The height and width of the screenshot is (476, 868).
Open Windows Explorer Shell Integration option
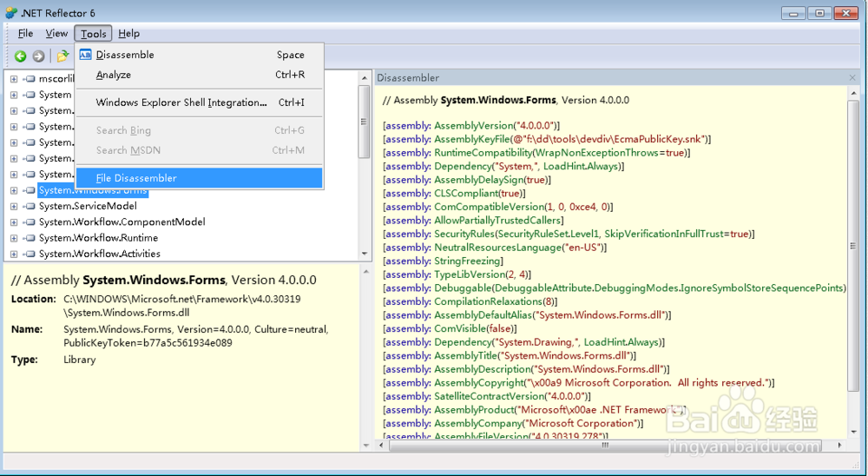200,102
